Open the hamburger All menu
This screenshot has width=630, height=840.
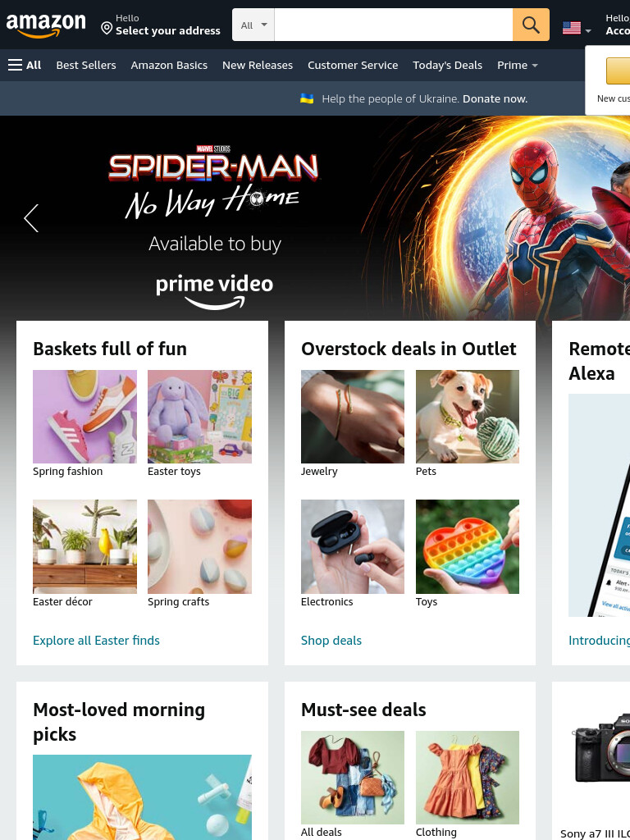click(x=25, y=66)
